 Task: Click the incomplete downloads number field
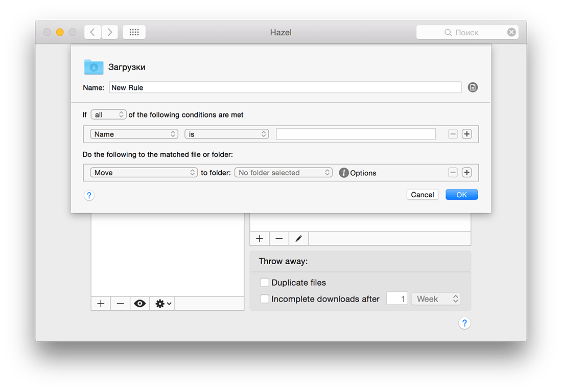tap(397, 299)
